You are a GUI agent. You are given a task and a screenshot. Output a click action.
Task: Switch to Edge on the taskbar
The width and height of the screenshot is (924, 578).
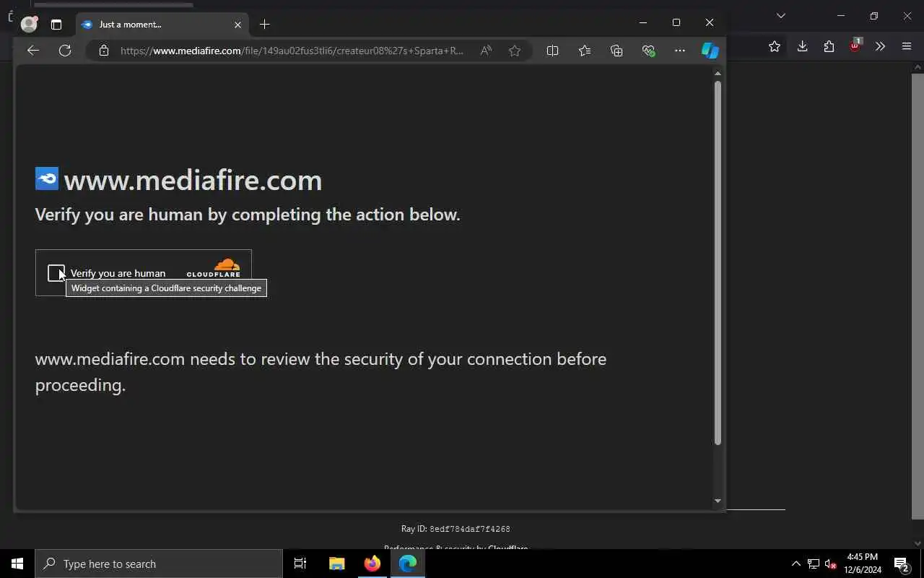coord(408,564)
